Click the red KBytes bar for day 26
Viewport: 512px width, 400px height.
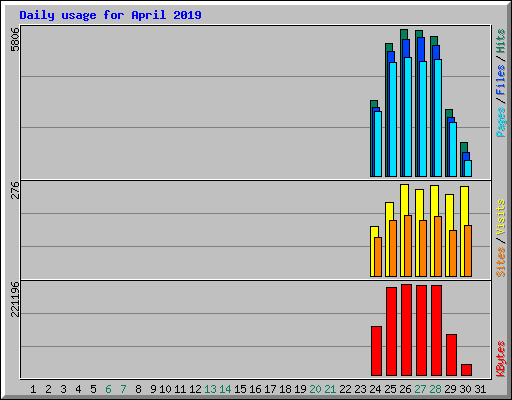click(x=406, y=330)
